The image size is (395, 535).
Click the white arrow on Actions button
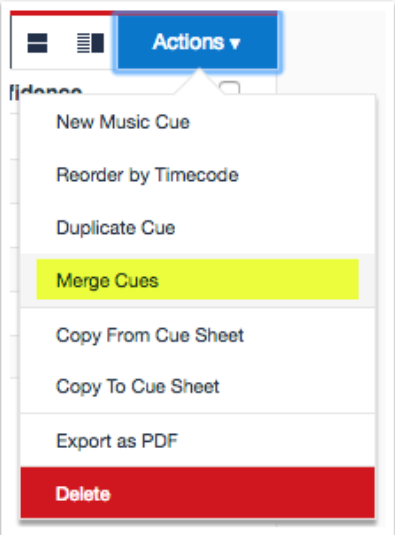tap(235, 43)
